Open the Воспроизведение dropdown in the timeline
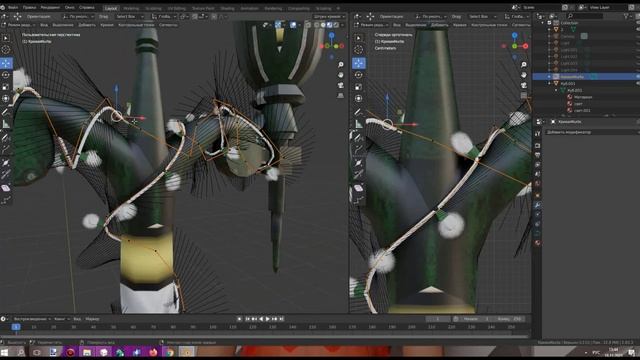The width and height of the screenshot is (640, 360). point(32,319)
